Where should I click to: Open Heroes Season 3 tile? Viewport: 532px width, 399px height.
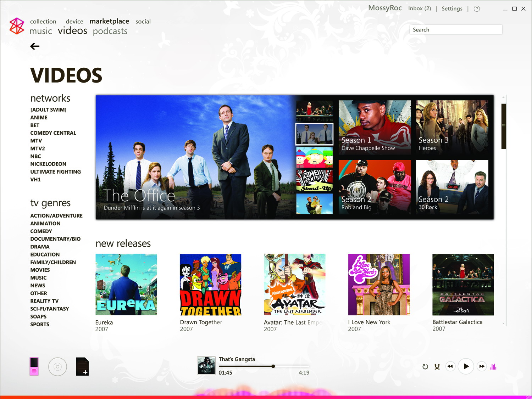coord(452,127)
